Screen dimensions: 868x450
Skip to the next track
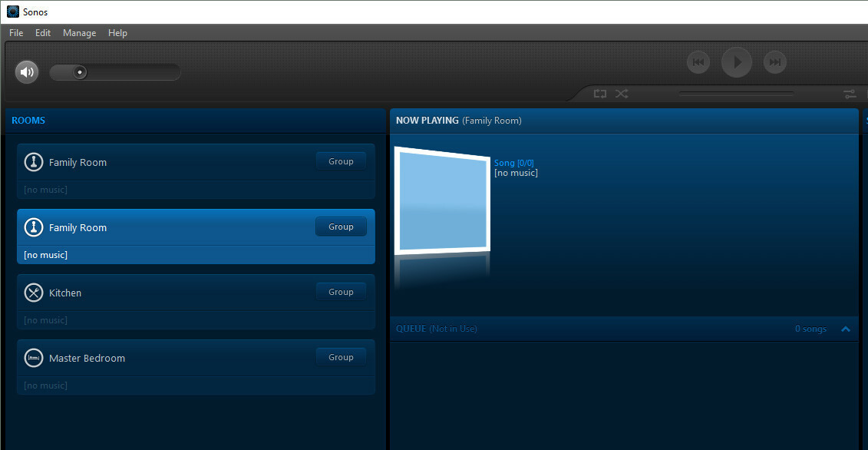tap(775, 62)
